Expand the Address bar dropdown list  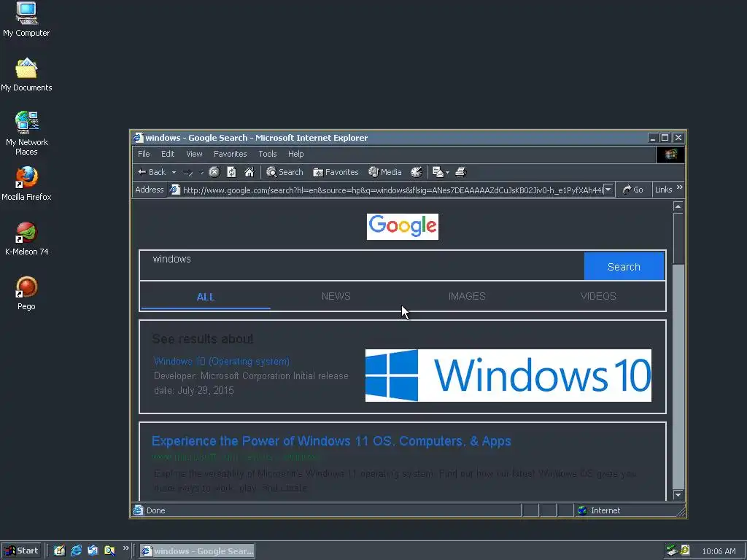(608, 190)
